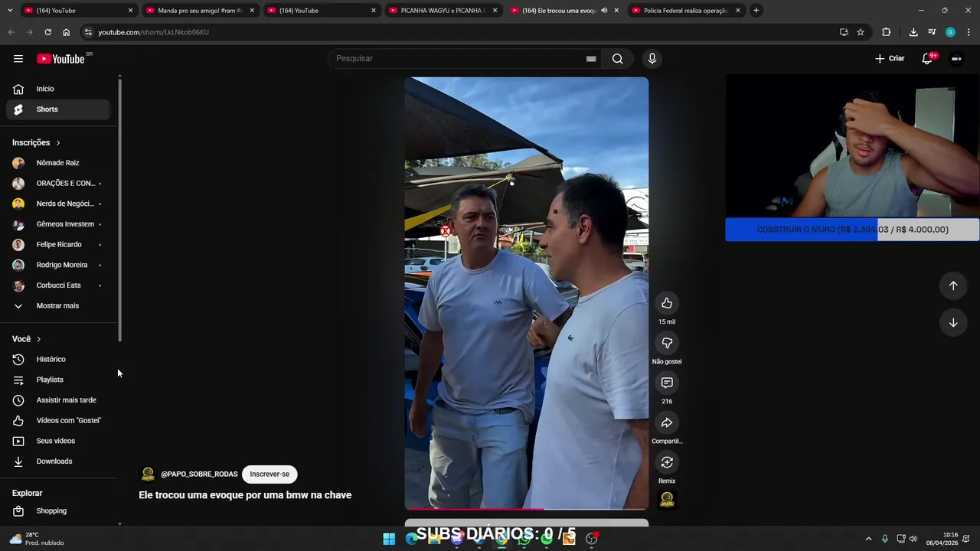The height and width of the screenshot is (551, 980).
Task: Open Assistir mais tarde
Action: point(57,400)
